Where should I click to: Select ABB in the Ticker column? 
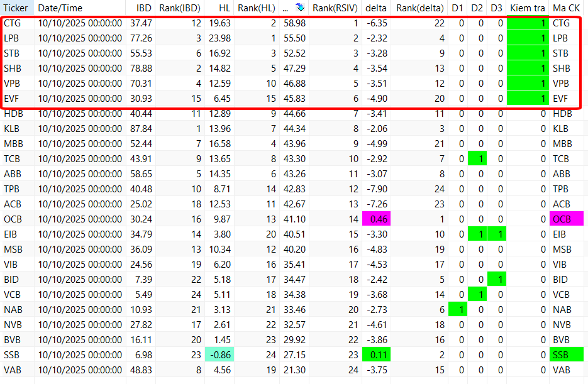[13, 174]
